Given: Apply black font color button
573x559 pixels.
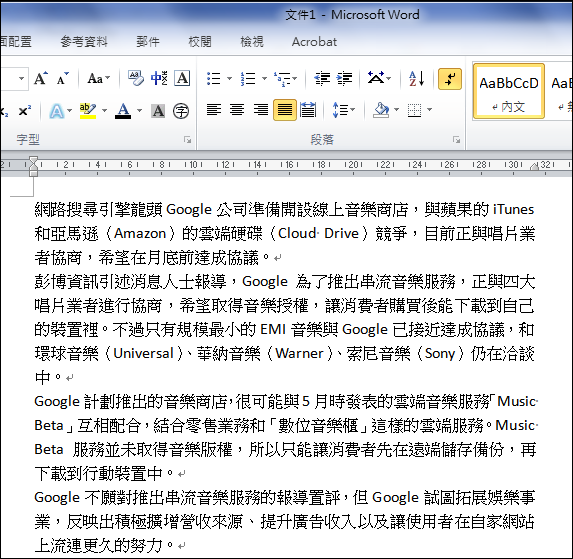Looking at the screenshot, I should coord(123,111).
